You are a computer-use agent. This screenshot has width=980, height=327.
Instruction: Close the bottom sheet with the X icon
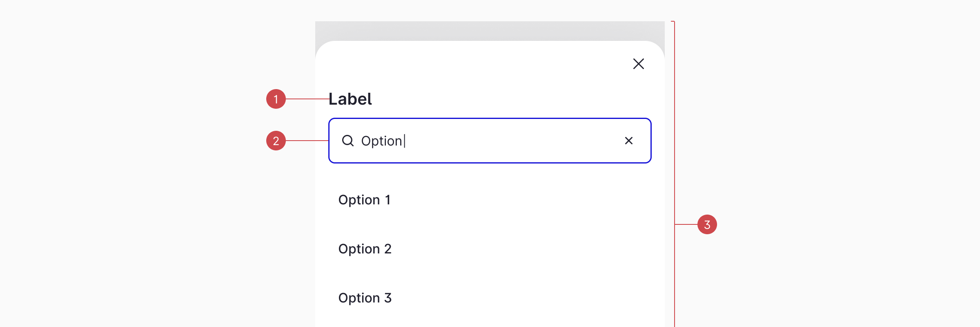(639, 64)
